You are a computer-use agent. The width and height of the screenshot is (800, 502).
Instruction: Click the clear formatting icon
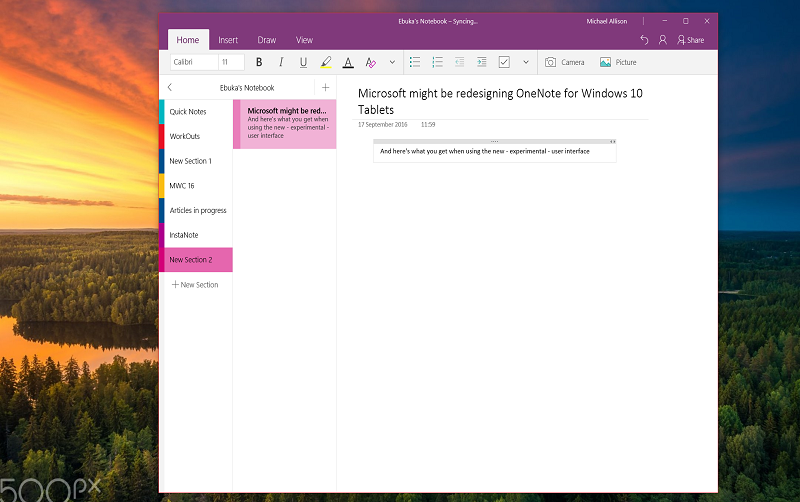coord(370,62)
